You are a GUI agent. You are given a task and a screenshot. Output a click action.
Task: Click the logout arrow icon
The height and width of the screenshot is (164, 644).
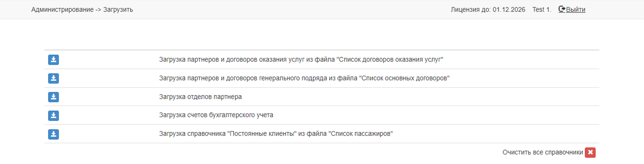(x=561, y=9)
